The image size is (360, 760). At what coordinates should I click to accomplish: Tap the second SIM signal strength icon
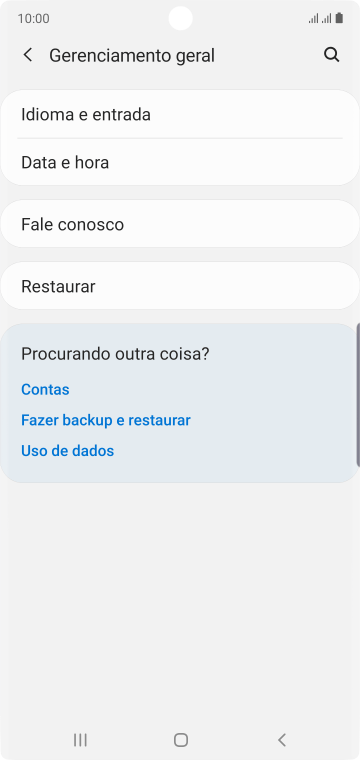click(x=327, y=18)
